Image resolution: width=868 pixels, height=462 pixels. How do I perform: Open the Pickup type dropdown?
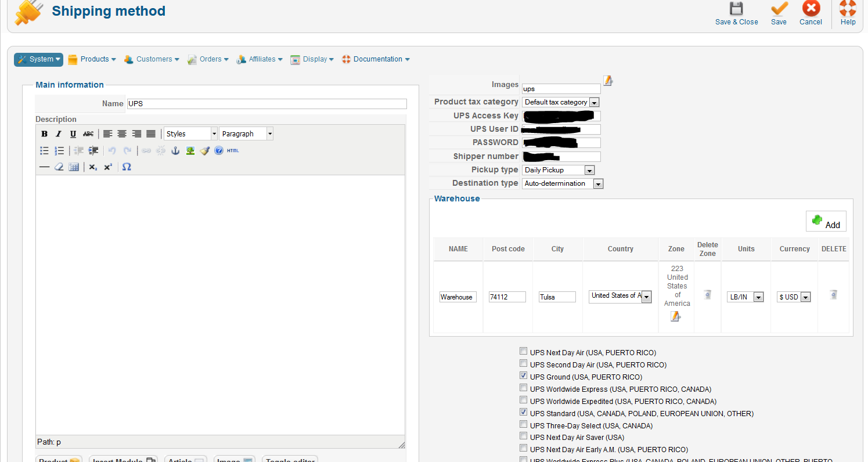(559, 170)
